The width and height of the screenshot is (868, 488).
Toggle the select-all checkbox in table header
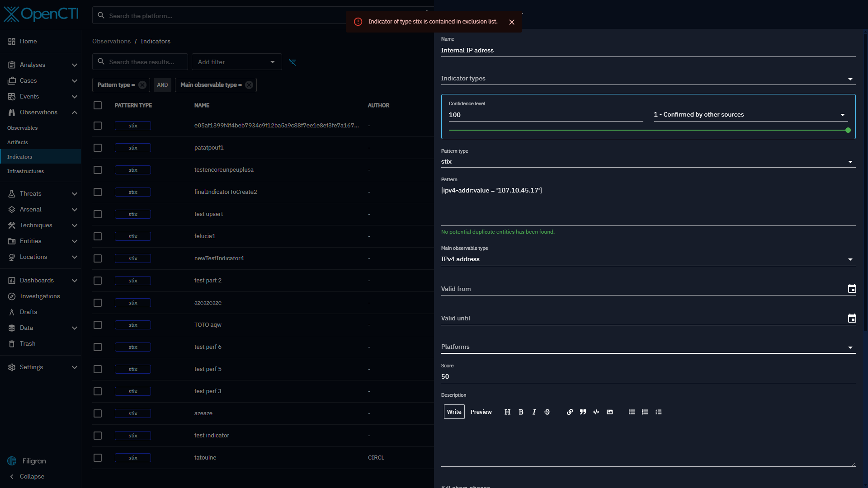click(x=98, y=105)
